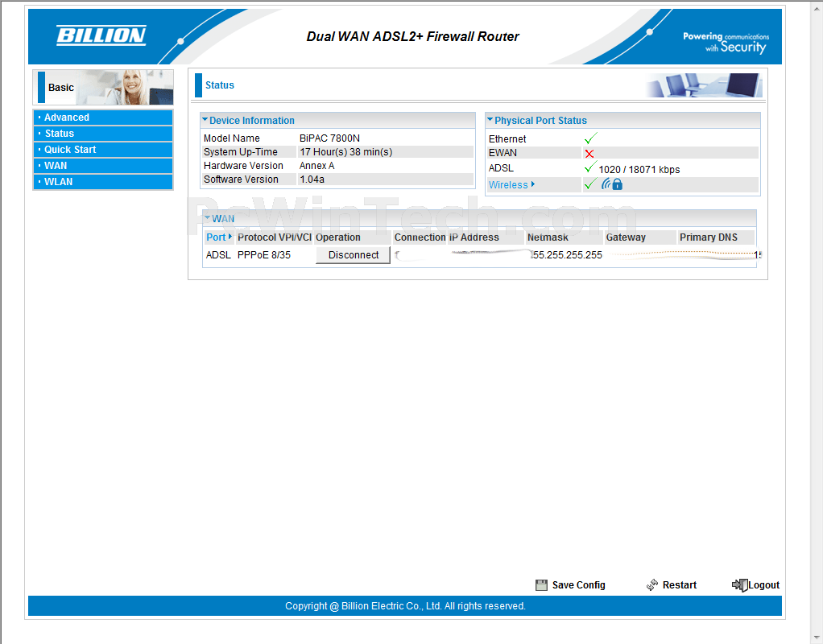Click the green check mark beside ADSL
The image size is (823, 644).
pyautogui.click(x=590, y=167)
